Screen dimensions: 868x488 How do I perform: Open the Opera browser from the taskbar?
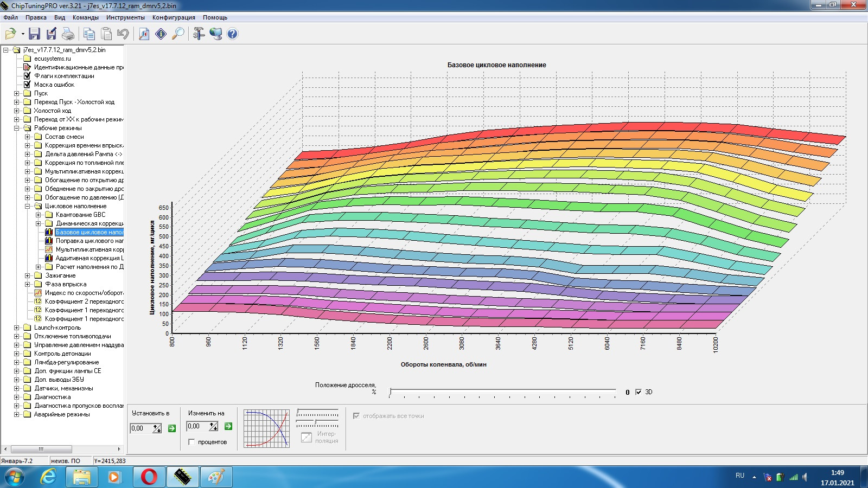[x=149, y=477]
